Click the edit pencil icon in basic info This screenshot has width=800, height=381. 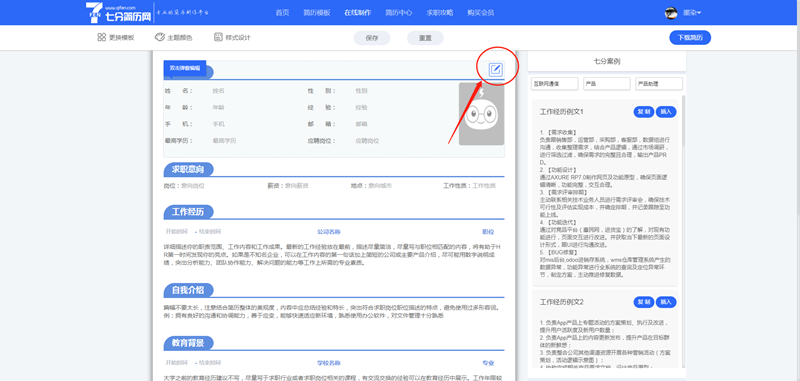(x=495, y=69)
